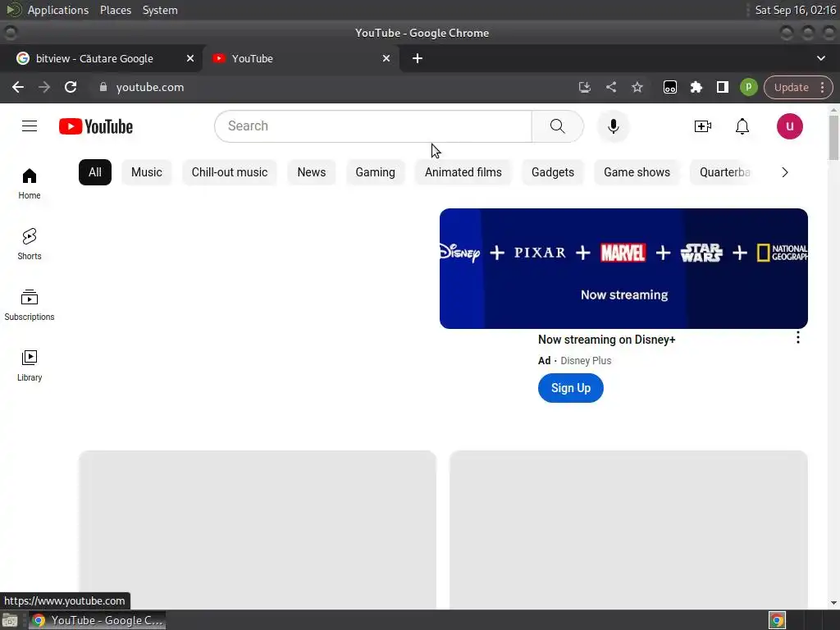The width and height of the screenshot is (840, 630).
Task: Click the install app icon in address bar
Action: tap(584, 87)
